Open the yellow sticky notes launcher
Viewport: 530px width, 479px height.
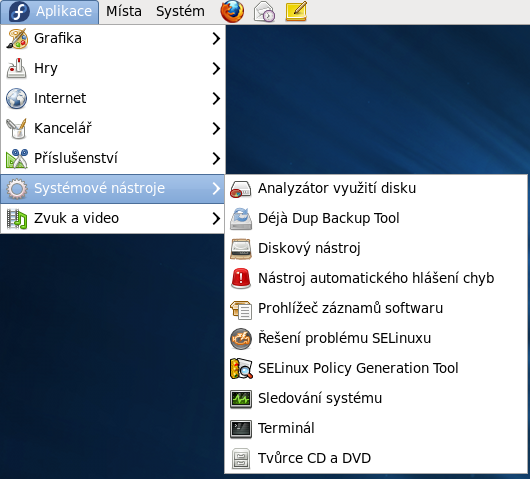click(296, 11)
